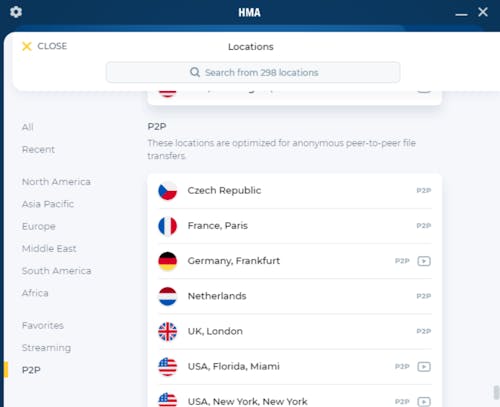This screenshot has width=500, height=407.
Task: Choose the Asia Pacific category
Action: click(48, 204)
